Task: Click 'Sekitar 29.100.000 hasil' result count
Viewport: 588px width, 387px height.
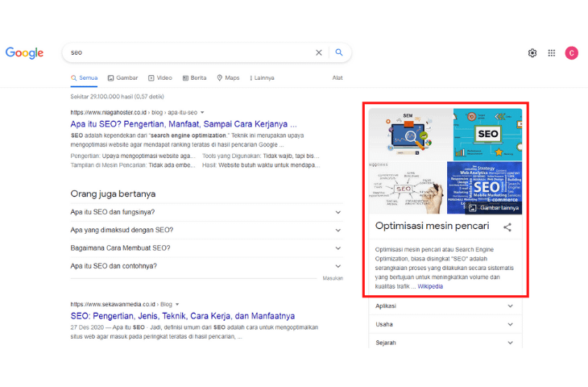Action: click(x=117, y=97)
